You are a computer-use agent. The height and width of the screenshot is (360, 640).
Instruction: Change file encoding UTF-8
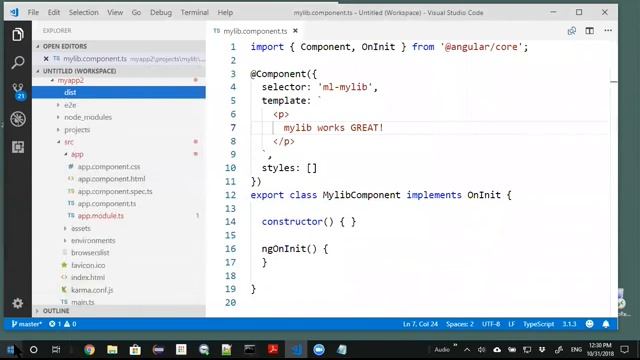click(x=491, y=324)
